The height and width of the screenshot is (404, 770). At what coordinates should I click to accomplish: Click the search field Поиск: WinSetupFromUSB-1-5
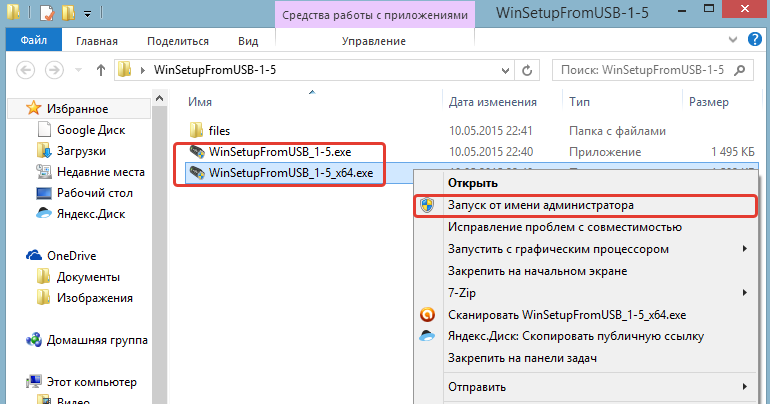click(642, 70)
